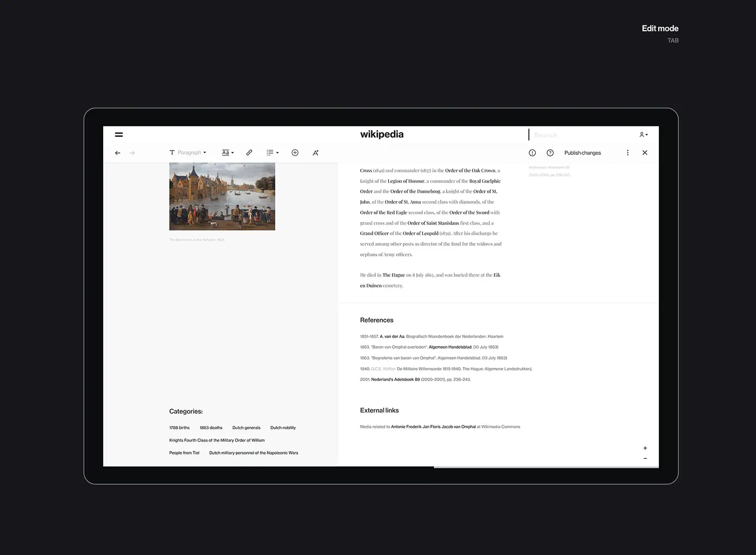Click the special character icon
Screen dimensions: 756x555
(x=316, y=153)
